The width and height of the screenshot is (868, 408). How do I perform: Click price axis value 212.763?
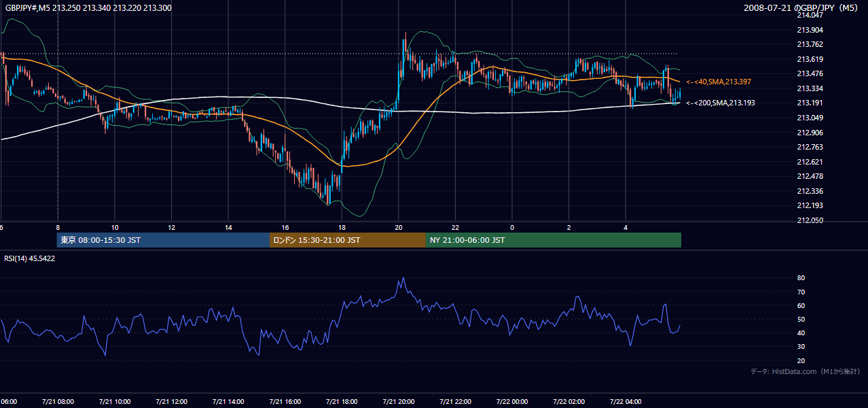(x=810, y=147)
